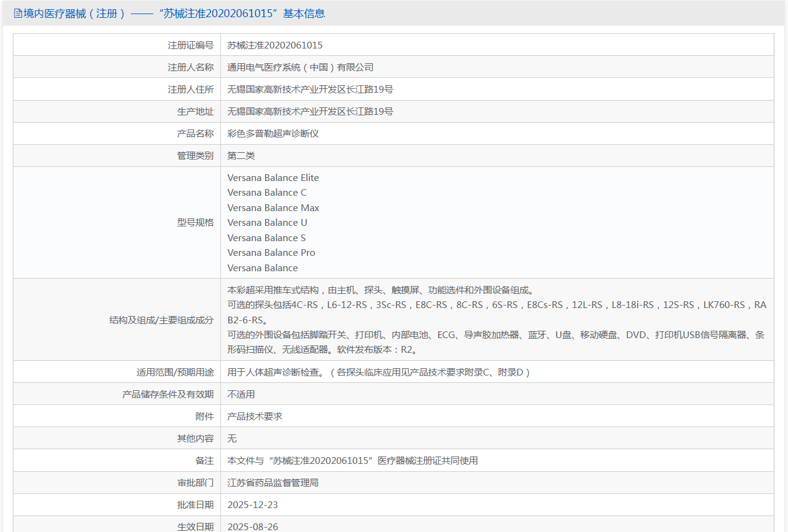This screenshot has width=788, height=532.
Task: Click the page title ending in 基本信息
Action: (174, 13)
